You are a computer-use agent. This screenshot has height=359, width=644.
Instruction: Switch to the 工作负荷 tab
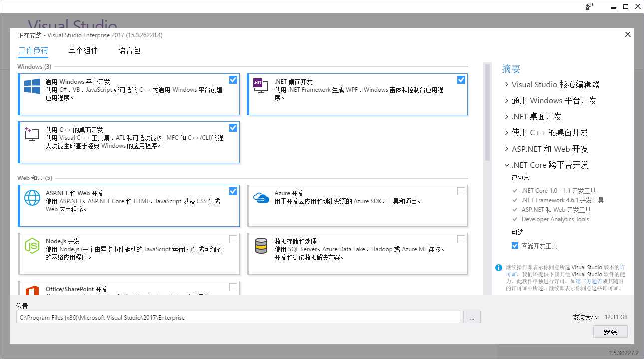coord(33,50)
